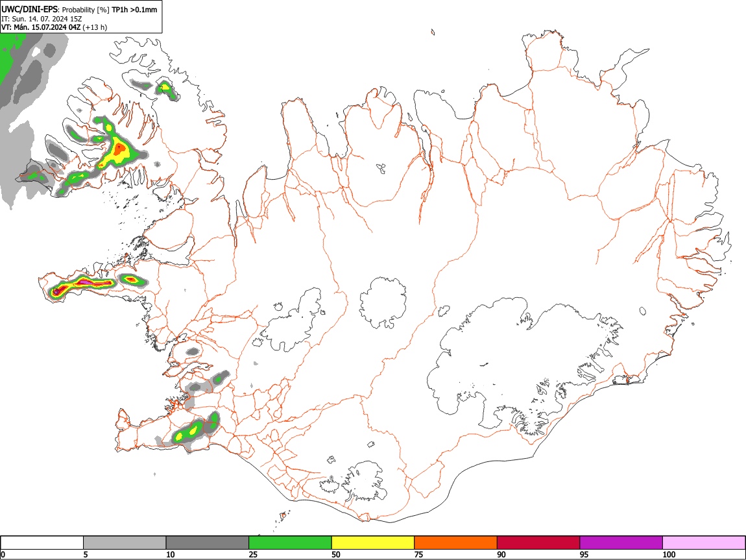Click the 'TP1h >0.1mm' parameter text
746x560 pixels.
[x=134, y=10]
